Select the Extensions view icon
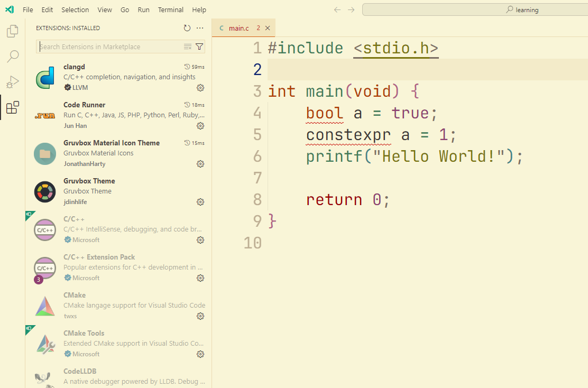Image resolution: width=588 pixels, height=388 pixels. coord(12,108)
